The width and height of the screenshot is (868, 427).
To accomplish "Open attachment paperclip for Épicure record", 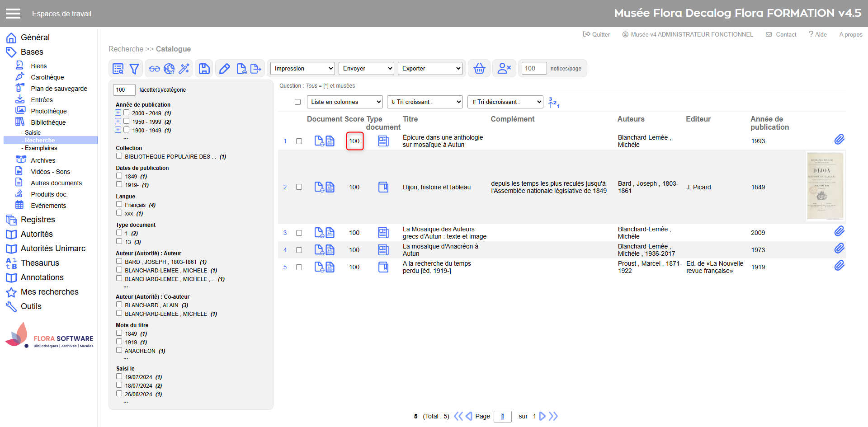I will (x=839, y=140).
